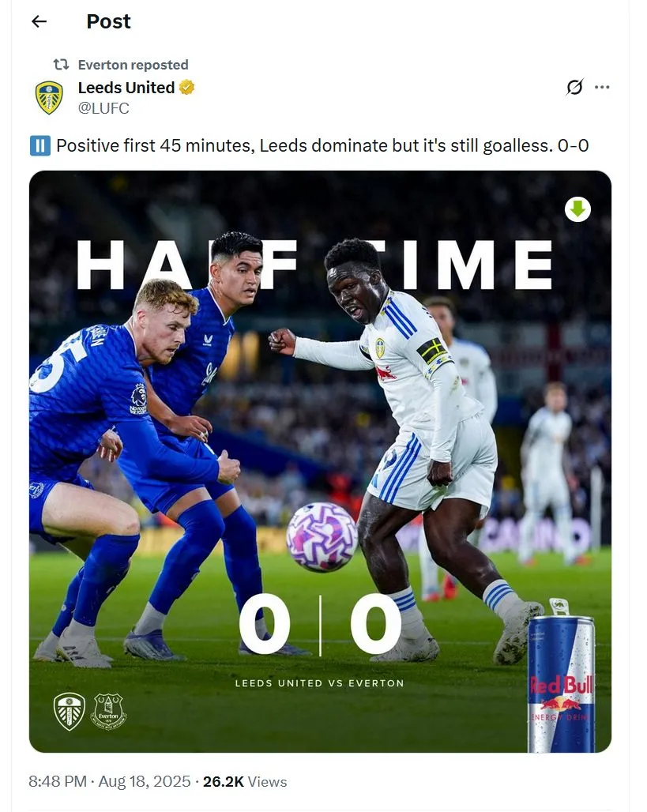Click the post text about first 45 minutes
This screenshot has width=647, height=812.
click(x=322, y=145)
